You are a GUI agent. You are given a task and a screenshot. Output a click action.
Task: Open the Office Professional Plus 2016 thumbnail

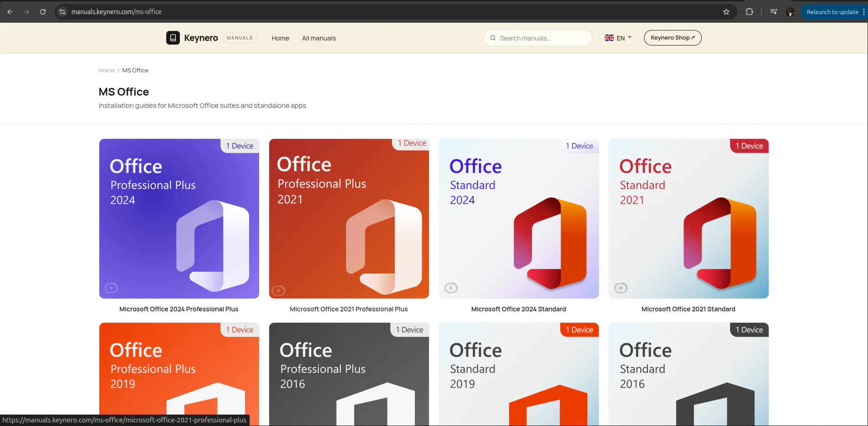(x=349, y=374)
